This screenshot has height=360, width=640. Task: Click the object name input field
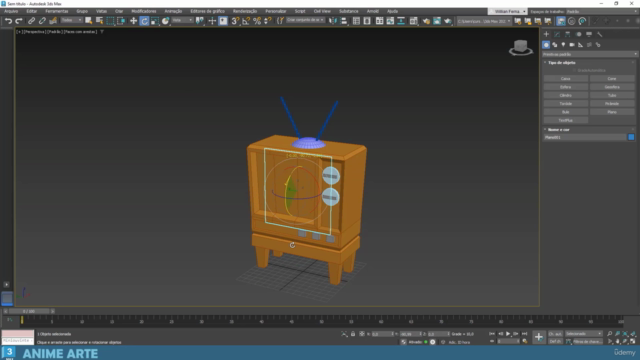point(584,137)
